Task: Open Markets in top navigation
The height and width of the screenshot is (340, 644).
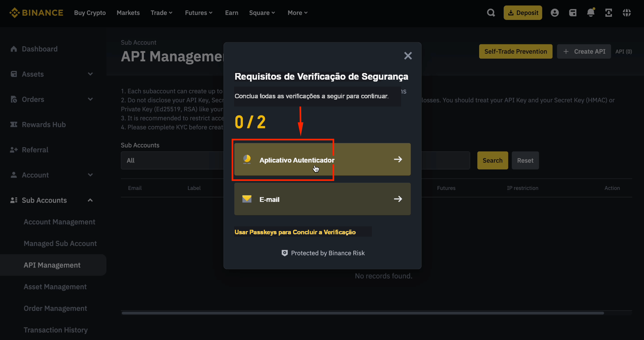Action: [x=128, y=13]
